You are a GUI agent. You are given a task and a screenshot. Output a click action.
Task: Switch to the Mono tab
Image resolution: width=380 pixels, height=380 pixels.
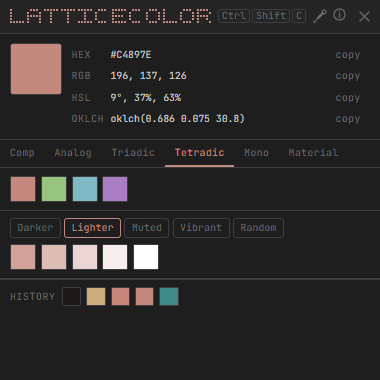[256, 153]
